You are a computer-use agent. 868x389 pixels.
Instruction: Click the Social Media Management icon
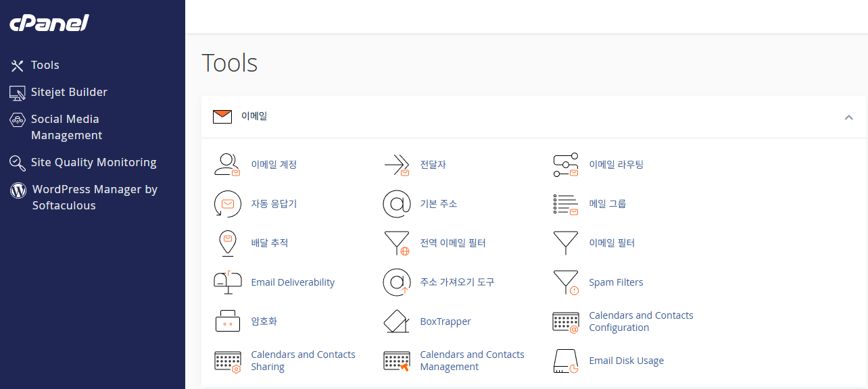[x=18, y=120]
